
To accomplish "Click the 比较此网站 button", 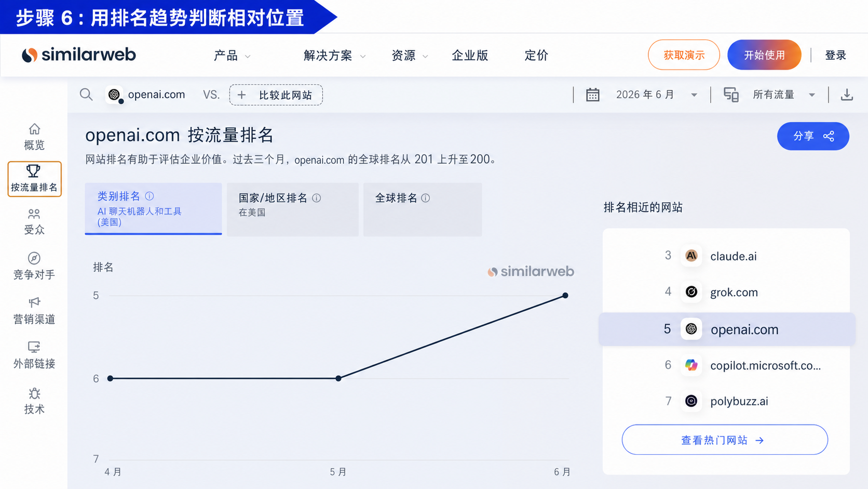I will click(x=276, y=95).
